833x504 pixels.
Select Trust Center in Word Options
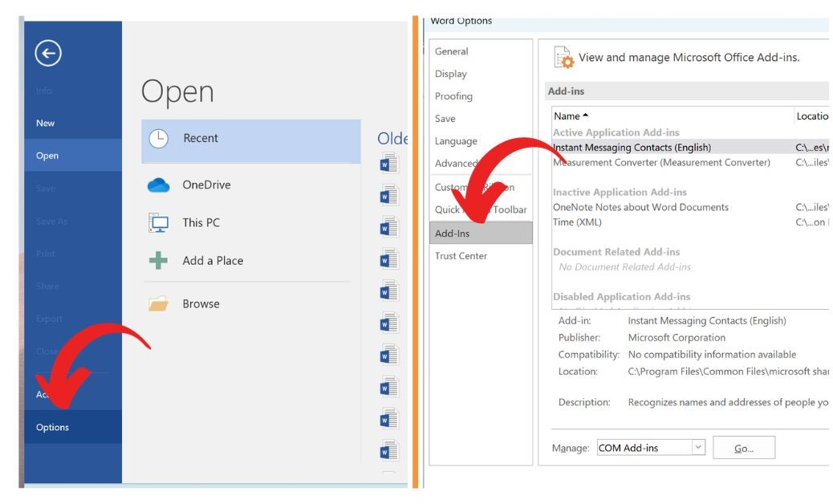click(x=461, y=256)
